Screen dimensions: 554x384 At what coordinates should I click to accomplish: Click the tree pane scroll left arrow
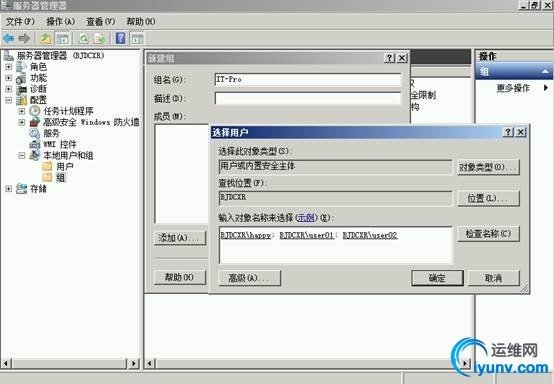tap(6, 363)
